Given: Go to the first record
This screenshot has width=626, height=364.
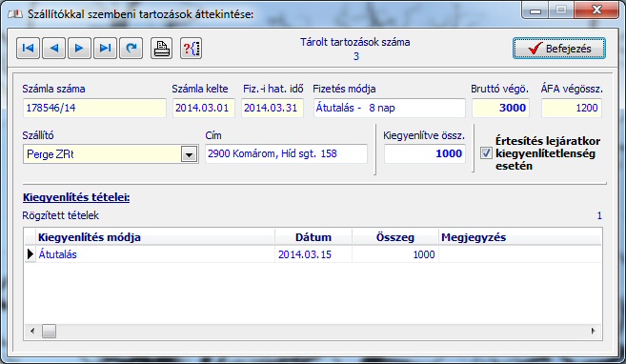Looking at the screenshot, I should (28, 49).
